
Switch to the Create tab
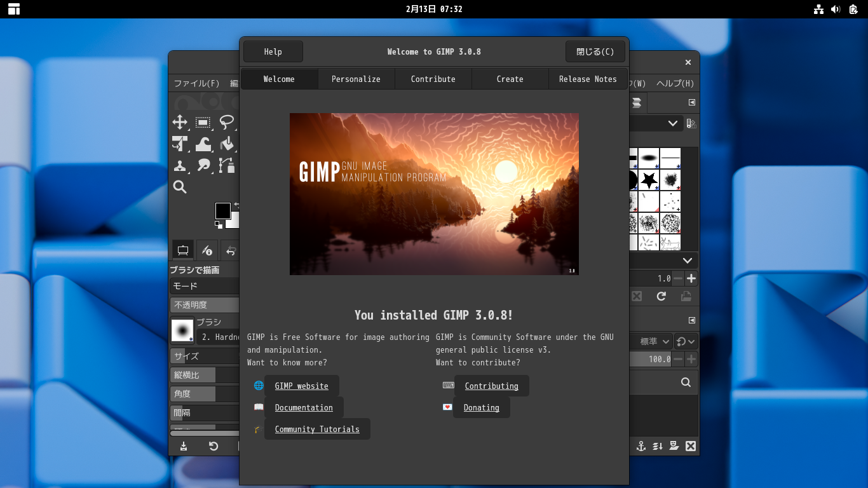510,79
